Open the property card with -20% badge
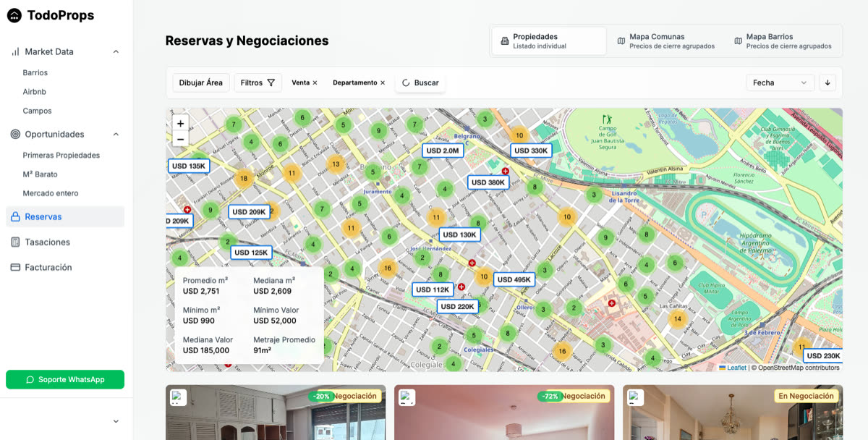The image size is (868, 440). coord(276,412)
